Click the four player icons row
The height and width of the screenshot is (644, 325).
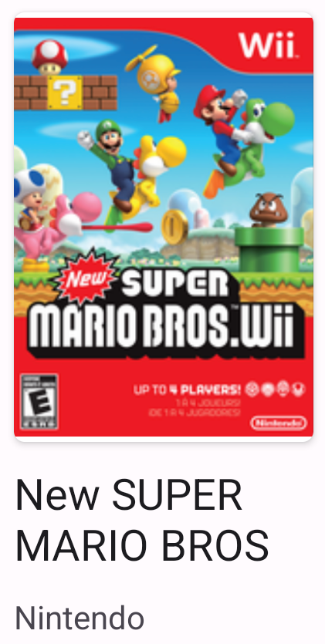(276, 389)
